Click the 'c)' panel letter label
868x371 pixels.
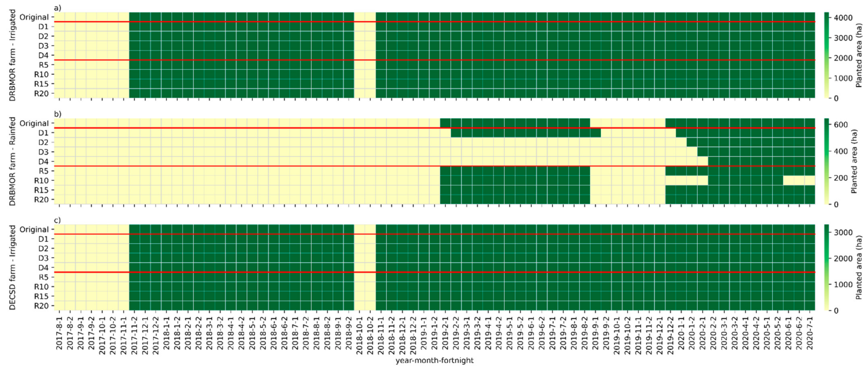(x=57, y=220)
